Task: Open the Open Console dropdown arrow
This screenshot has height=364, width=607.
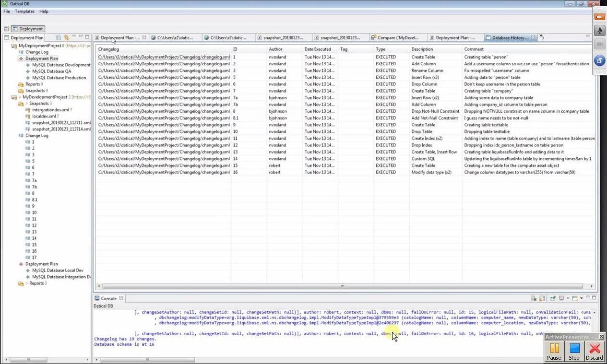Action: (x=581, y=298)
